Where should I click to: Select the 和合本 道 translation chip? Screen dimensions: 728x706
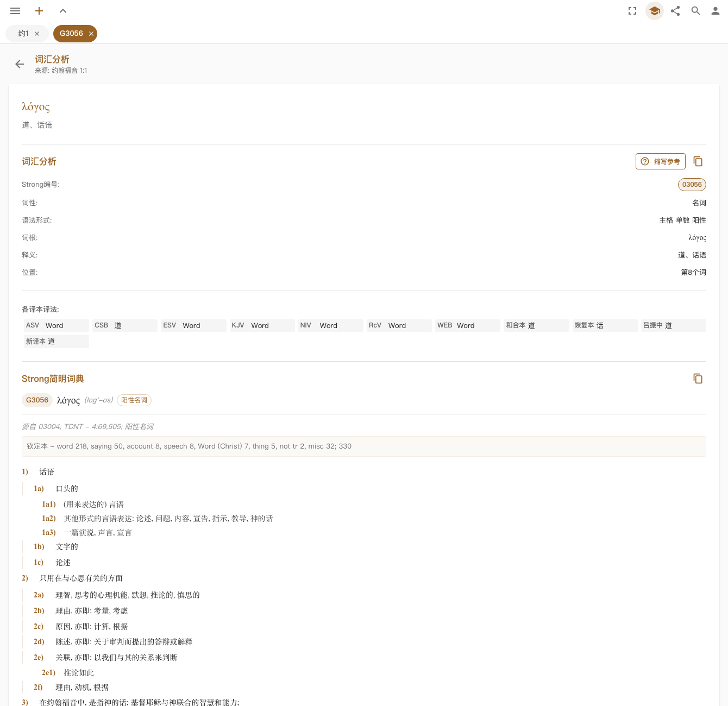click(536, 325)
